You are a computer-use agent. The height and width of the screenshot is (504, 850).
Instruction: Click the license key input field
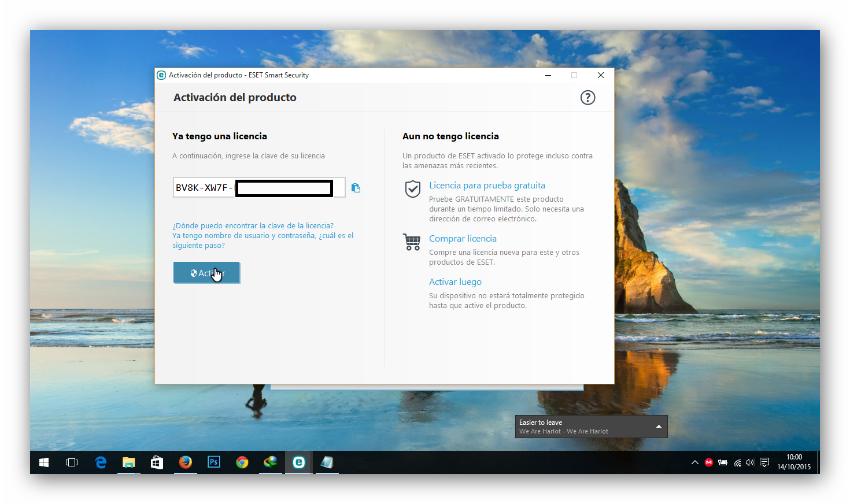pyautogui.click(x=259, y=188)
